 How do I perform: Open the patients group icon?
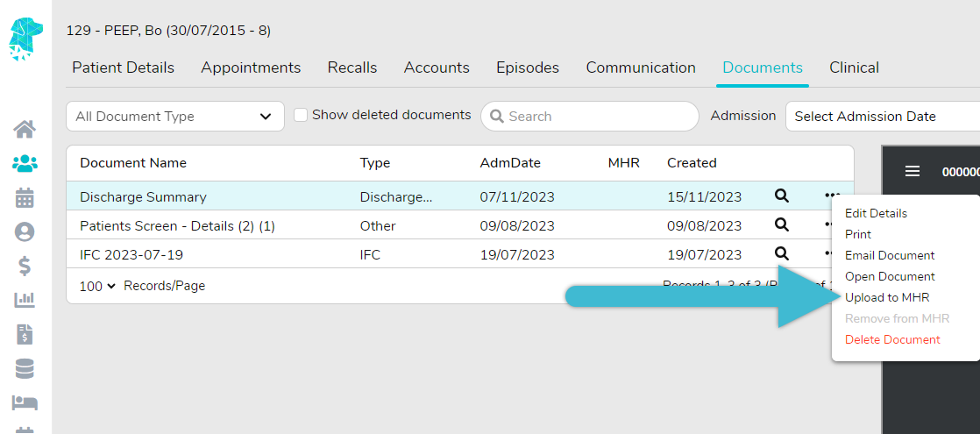coord(25,163)
